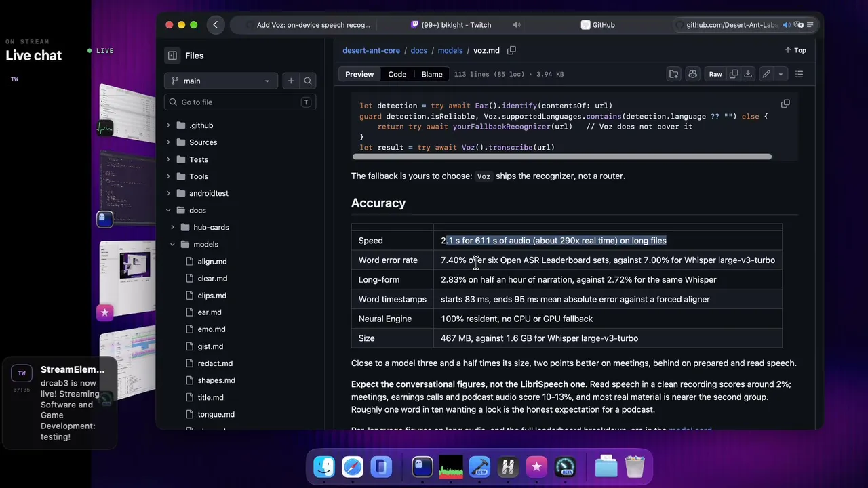The height and width of the screenshot is (488, 868).
Task: Jump to Top of the page
Action: [x=795, y=50]
